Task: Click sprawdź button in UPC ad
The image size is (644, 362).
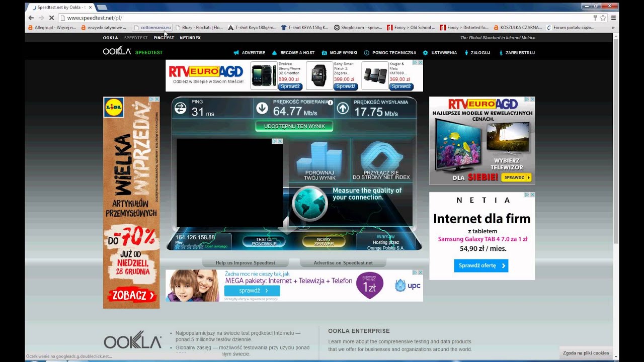Action: 252,291
